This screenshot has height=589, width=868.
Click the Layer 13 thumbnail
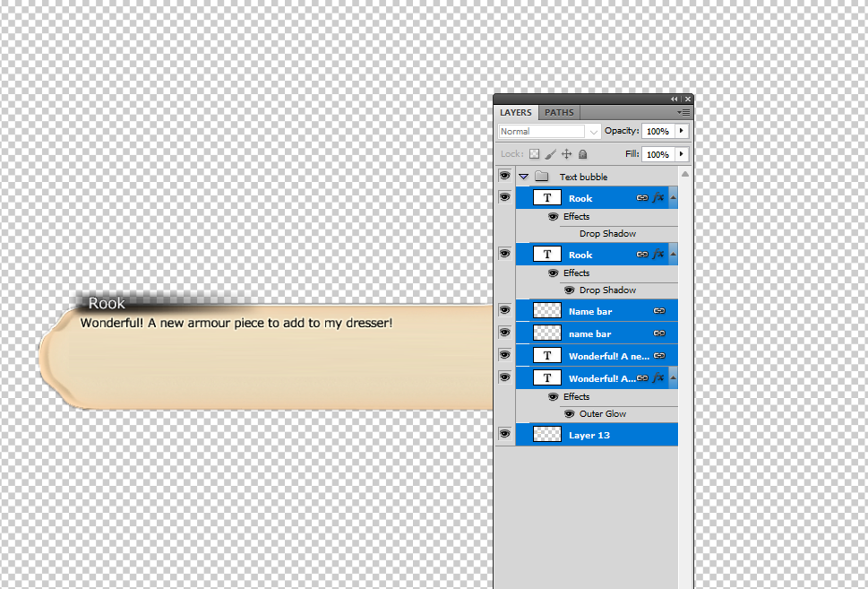[547, 435]
